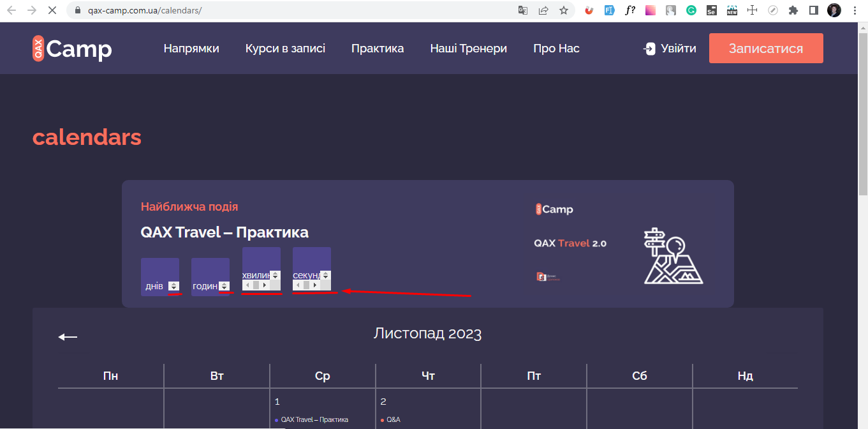Share the page using the share icon

tap(543, 10)
